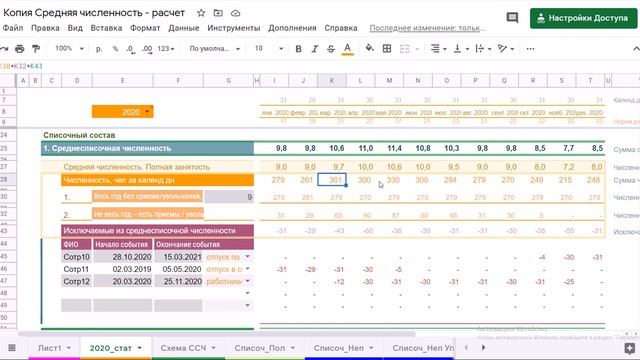
Task: Open the text color picker
Action: (347, 49)
